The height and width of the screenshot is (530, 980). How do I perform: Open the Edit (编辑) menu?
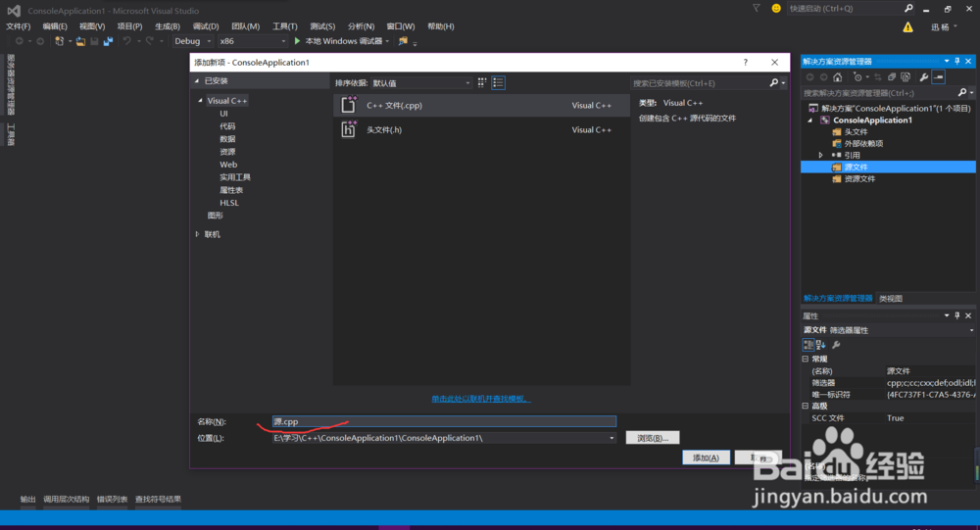pyautogui.click(x=55, y=26)
